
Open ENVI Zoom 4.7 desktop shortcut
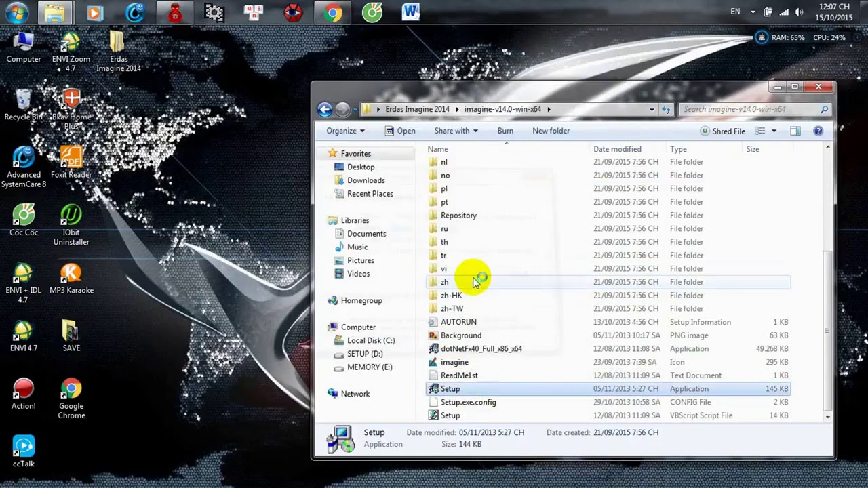coord(71,52)
